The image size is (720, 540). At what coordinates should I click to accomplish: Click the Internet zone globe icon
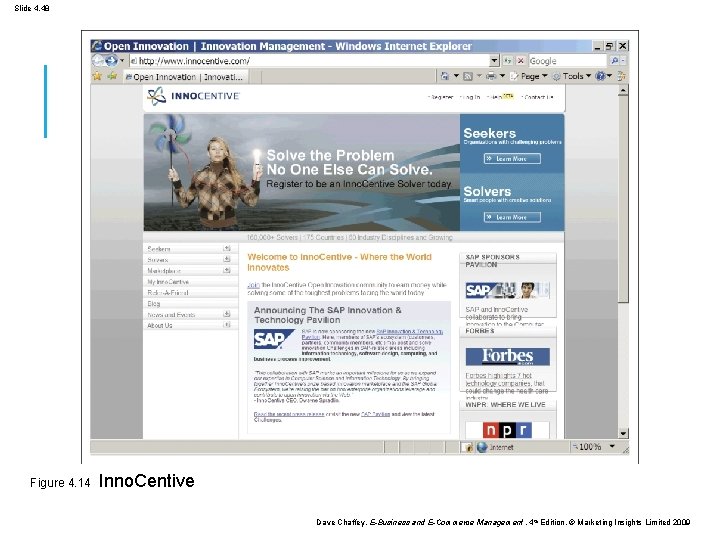482,447
